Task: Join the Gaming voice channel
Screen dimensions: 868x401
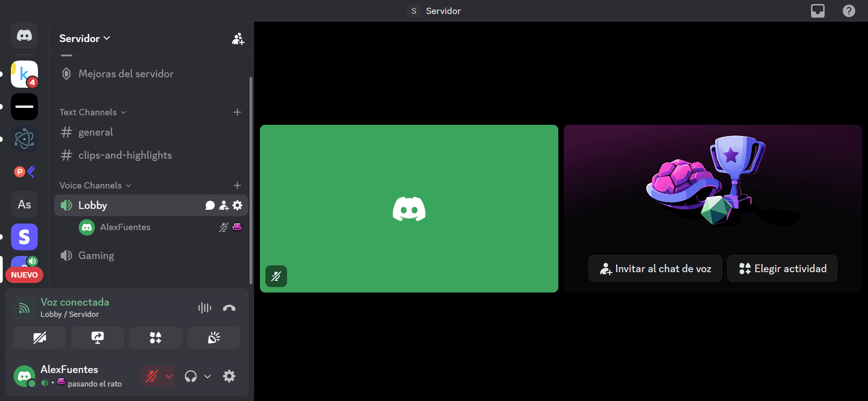Action: point(151,255)
